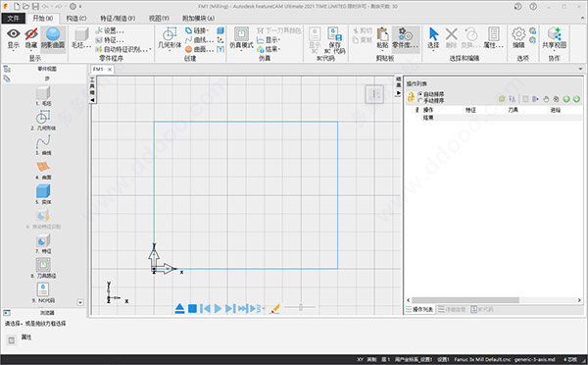Click step 8 刀具路径 in the left panel
The image size is (588, 365).
43,269
